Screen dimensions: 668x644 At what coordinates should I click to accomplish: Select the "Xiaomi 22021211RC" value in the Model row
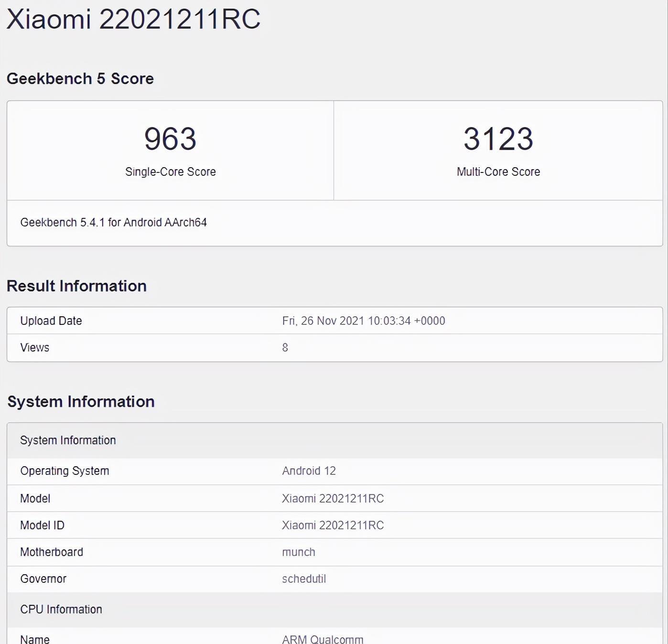[333, 498]
